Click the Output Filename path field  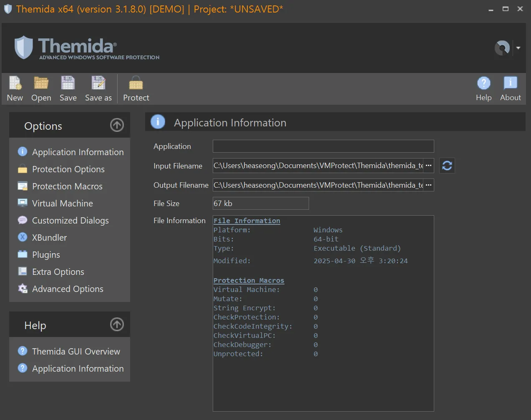318,185
